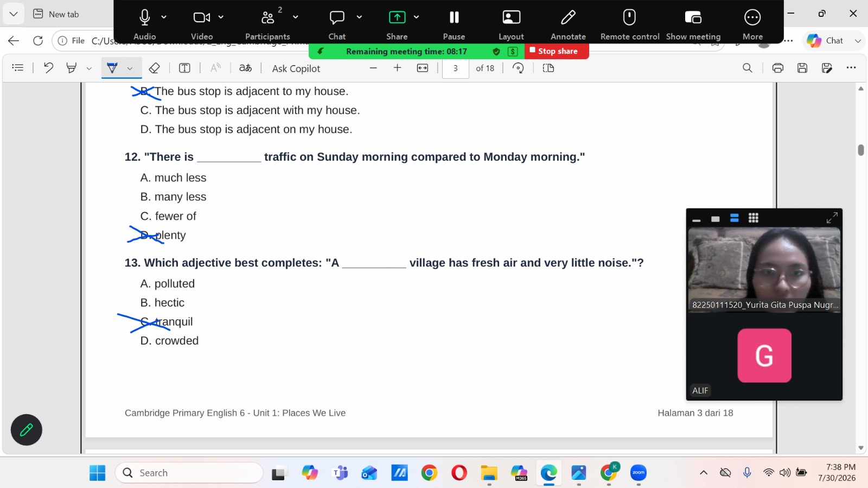
Task: Click Ask Copilot in the PDF toolbar
Action: point(296,68)
